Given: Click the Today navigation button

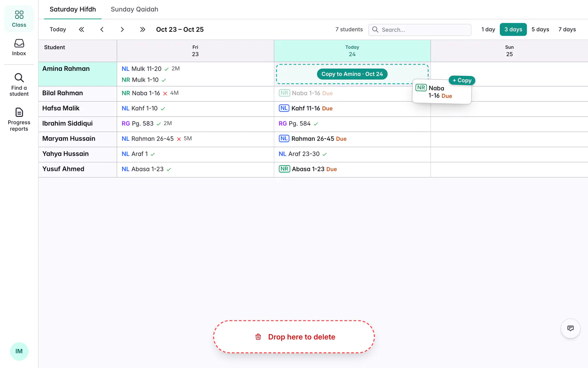Looking at the screenshot, I should pyautogui.click(x=58, y=29).
